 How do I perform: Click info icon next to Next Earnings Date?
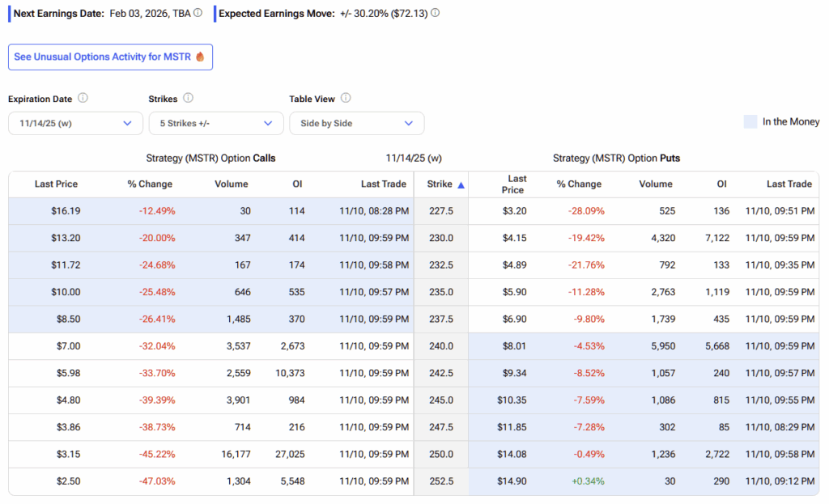(x=198, y=14)
